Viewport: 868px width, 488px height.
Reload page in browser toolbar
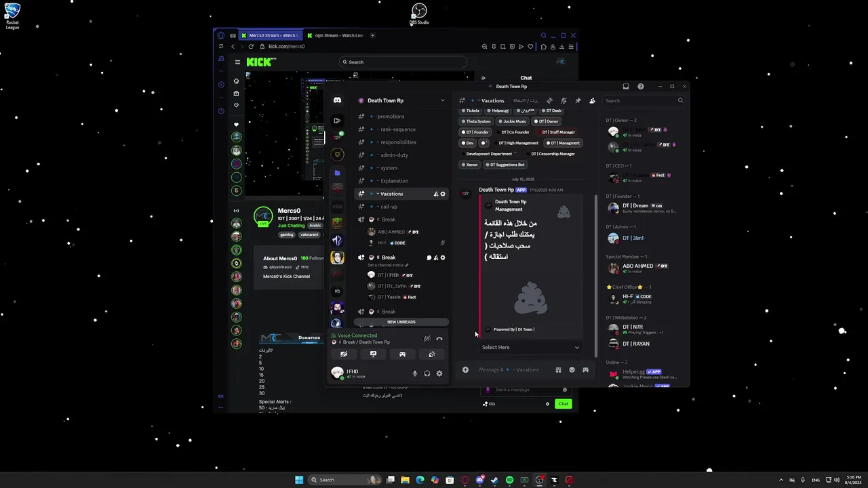251,47
